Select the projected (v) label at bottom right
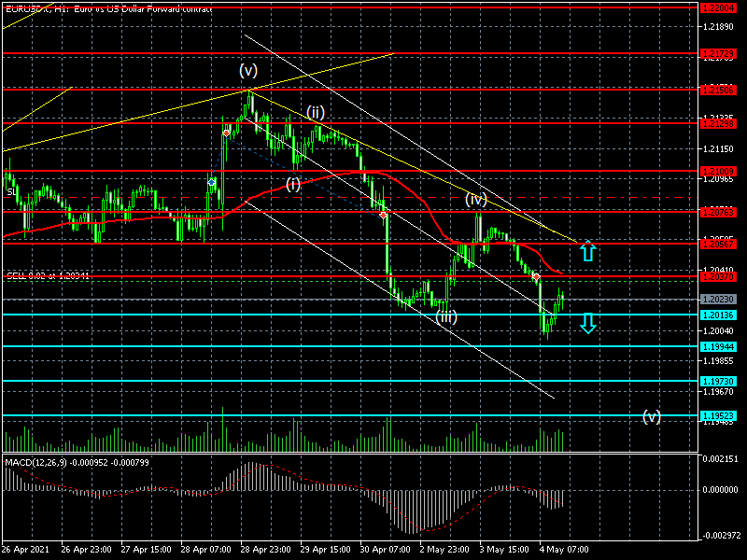 point(652,416)
